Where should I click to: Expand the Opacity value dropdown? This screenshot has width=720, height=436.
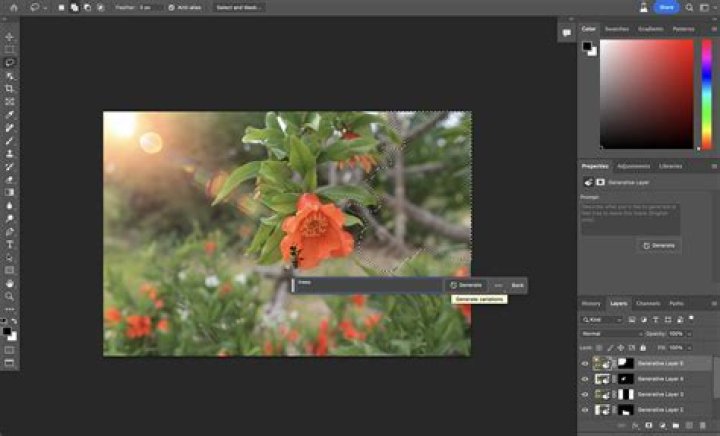(689, 333)
